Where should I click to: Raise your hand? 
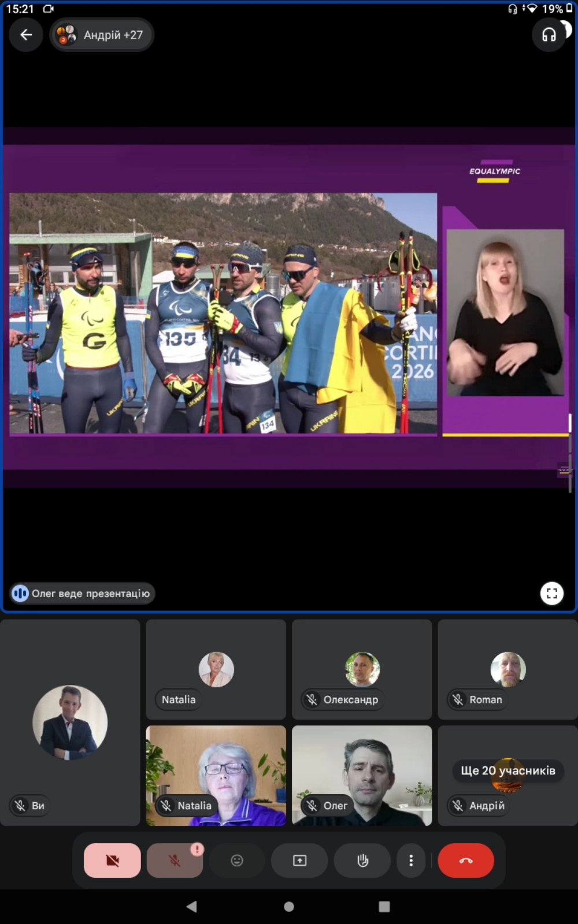pyautogui.click(x=362, y=860)
